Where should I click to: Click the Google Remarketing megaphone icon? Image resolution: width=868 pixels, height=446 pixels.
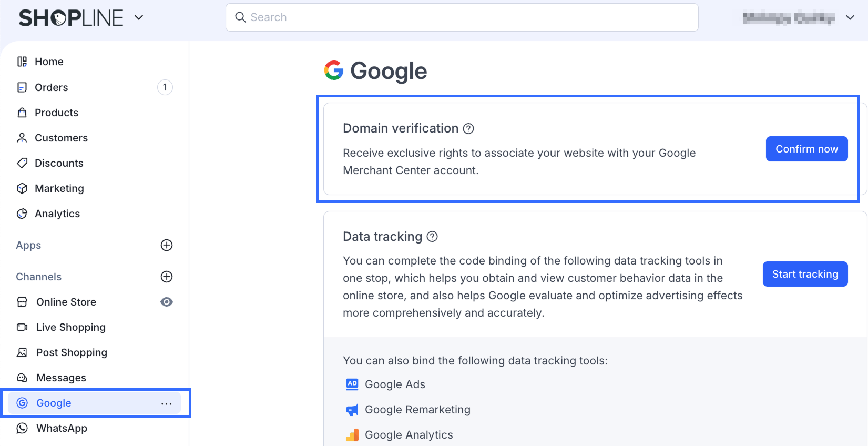tap(352, 410)
